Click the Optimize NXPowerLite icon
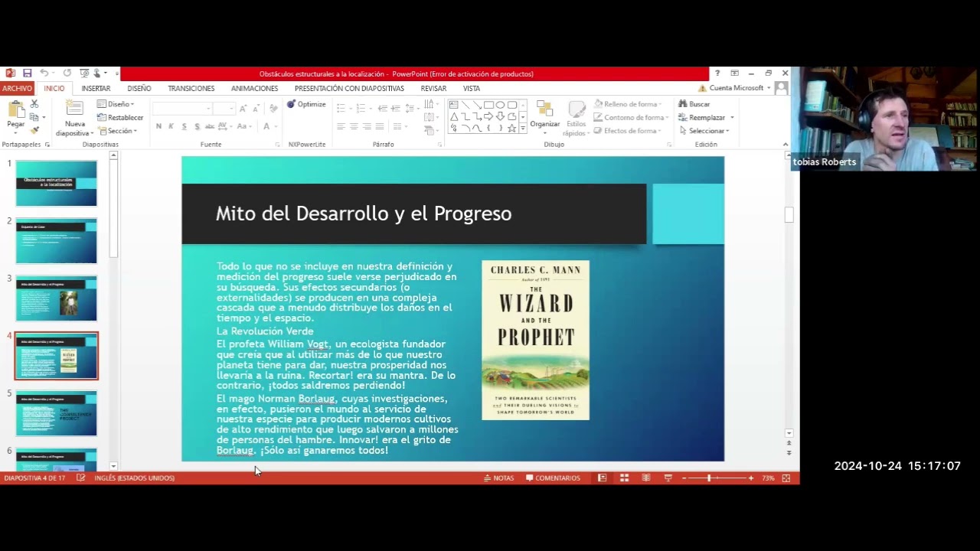 (x=306, y=105)
